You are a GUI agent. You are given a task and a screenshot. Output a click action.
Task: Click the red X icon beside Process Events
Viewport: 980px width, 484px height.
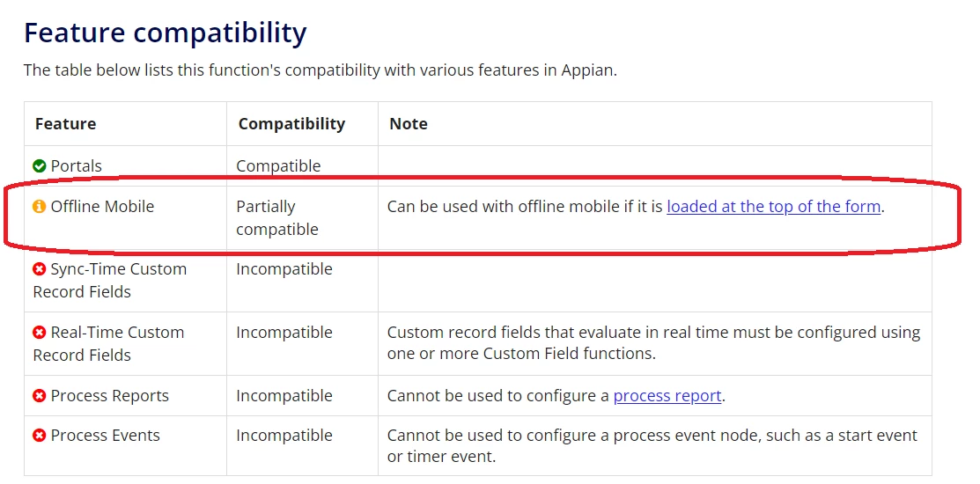pyautogui.click(x=40, y=436)
